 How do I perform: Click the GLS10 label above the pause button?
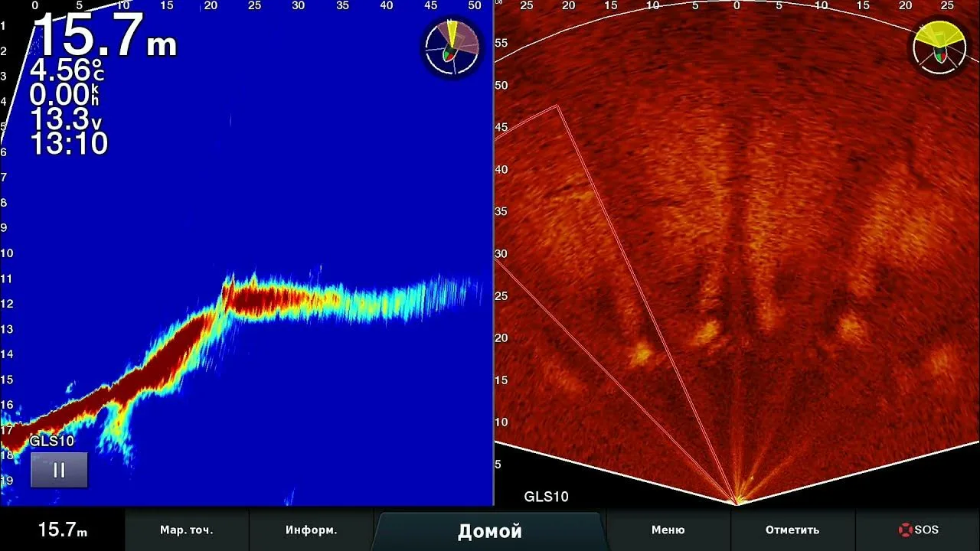pos(52,441)
